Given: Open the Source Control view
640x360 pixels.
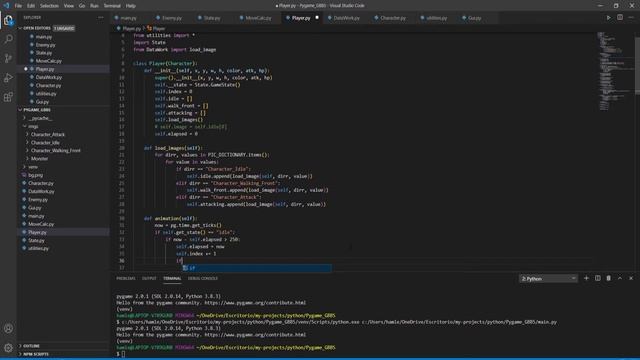Looking at the screenshot, I should (8, 58).
